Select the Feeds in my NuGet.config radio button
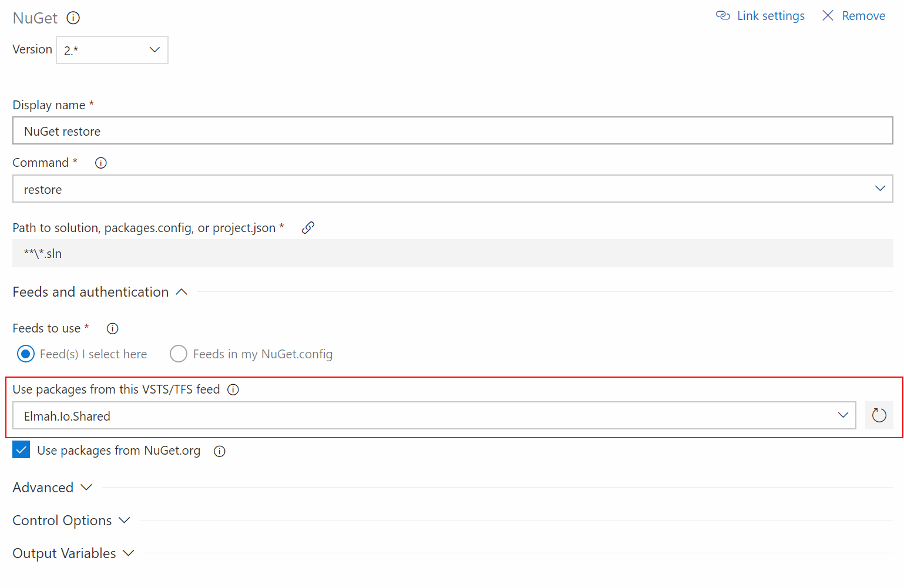Viewport: 904px width, 588px height. click(178, 354)
